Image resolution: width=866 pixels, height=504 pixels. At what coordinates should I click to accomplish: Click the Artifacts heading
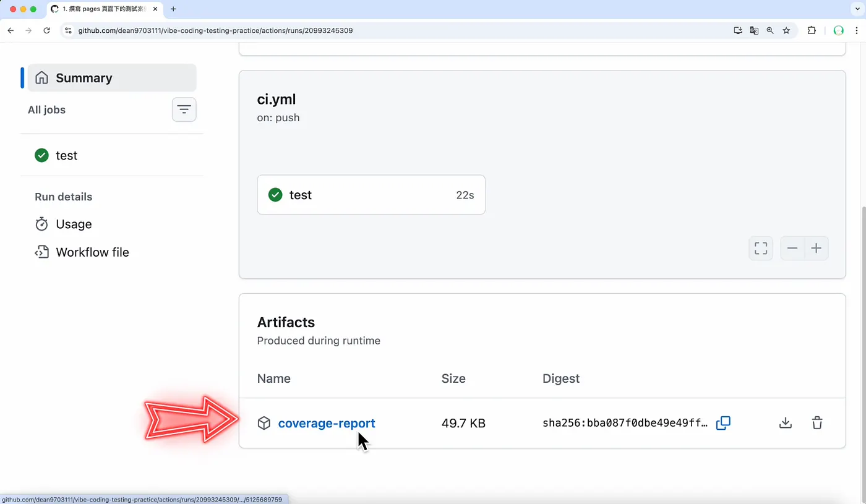286,322
